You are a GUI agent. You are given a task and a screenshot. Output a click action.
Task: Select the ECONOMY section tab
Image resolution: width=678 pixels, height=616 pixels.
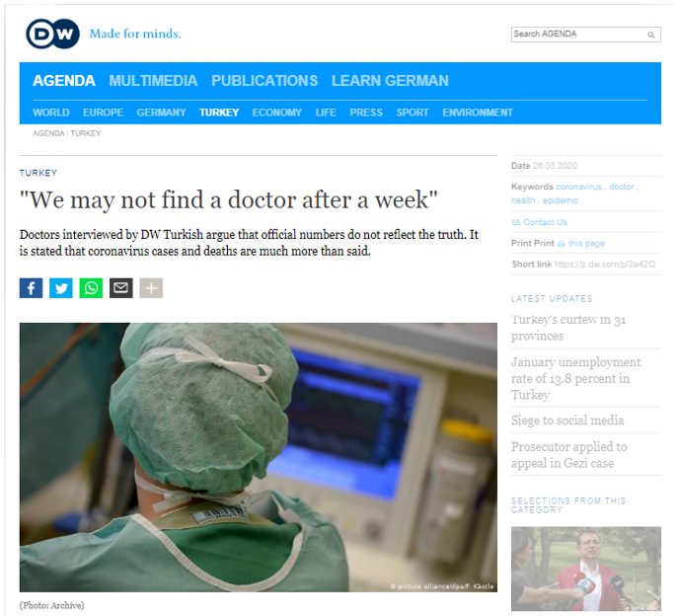[x=276, y=113]
